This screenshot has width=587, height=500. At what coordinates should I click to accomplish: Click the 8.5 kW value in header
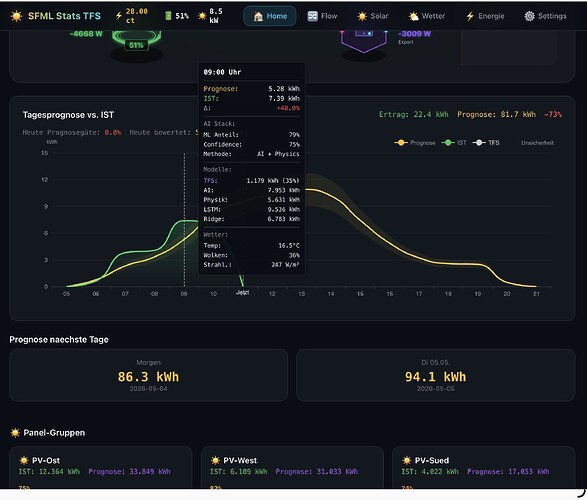click(x=216, y=16)
